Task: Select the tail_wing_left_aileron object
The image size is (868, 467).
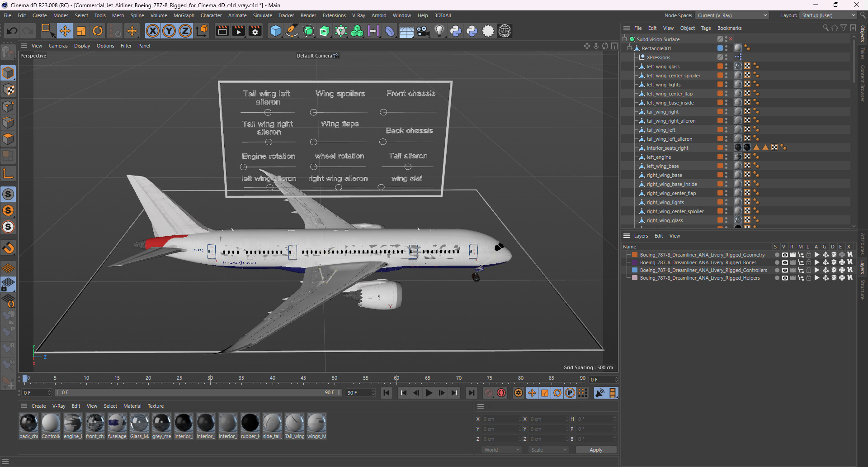Action: click(669, 139)
